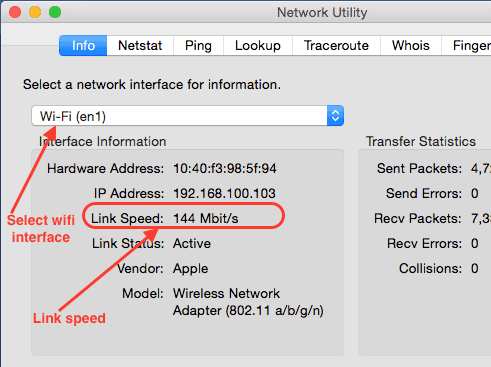
Task: Go to the Lookup tab
Action: click(258, 45)
